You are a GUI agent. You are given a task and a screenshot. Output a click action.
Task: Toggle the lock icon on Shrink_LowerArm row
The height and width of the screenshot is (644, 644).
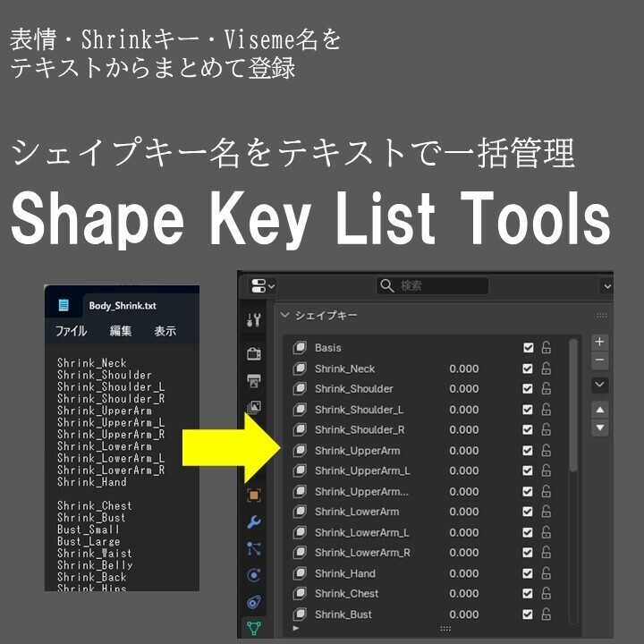(546, 512)
